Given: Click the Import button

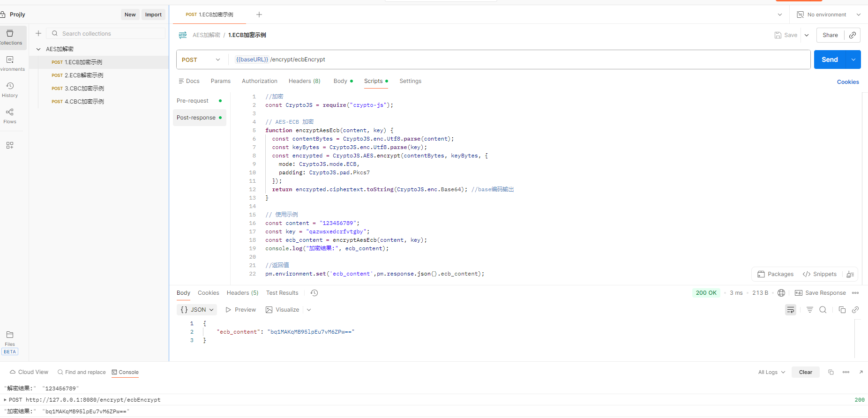Looking at the screenshot, I should click(153, 15).
